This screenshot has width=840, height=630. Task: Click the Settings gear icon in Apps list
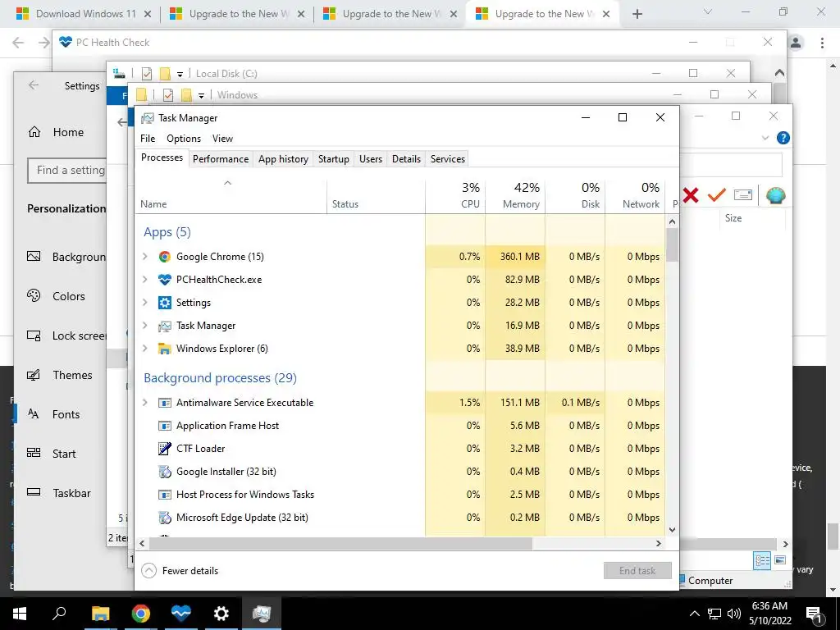point(164,303)
